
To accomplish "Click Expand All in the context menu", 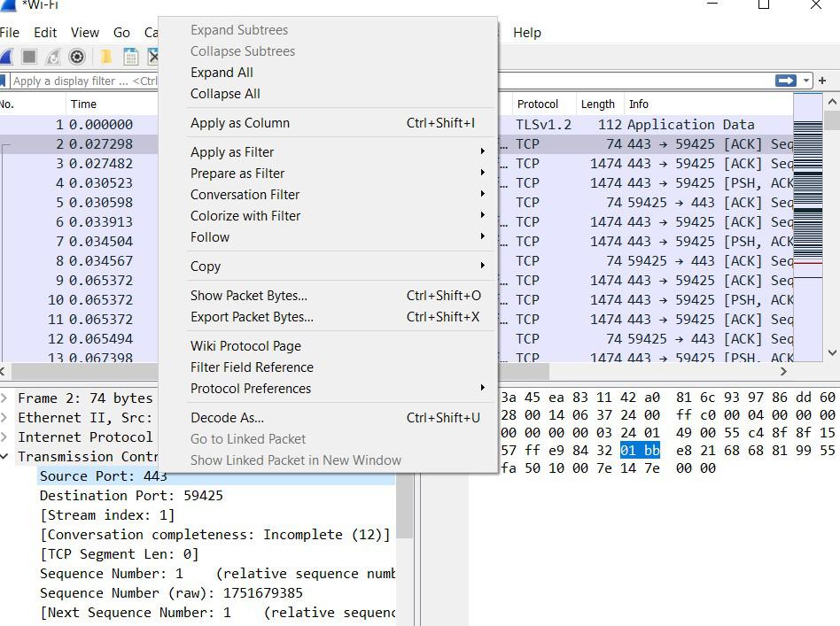I will (x=222, y=73).
